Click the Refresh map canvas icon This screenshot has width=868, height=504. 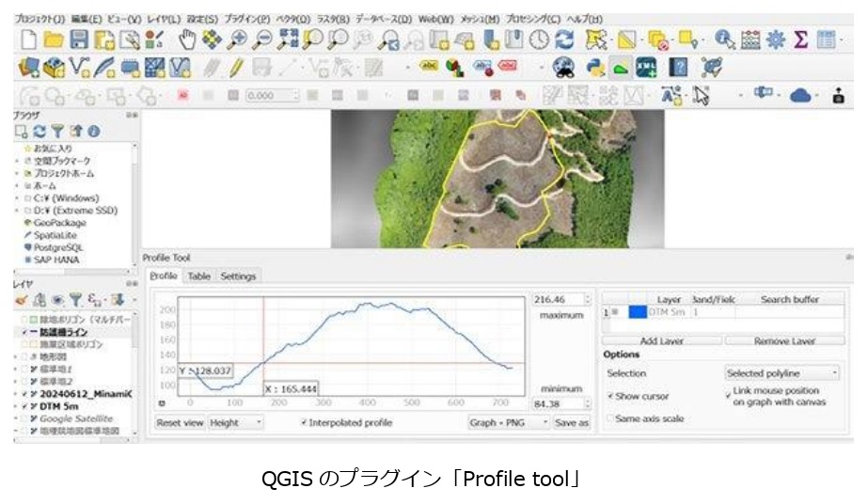point(564,40)
